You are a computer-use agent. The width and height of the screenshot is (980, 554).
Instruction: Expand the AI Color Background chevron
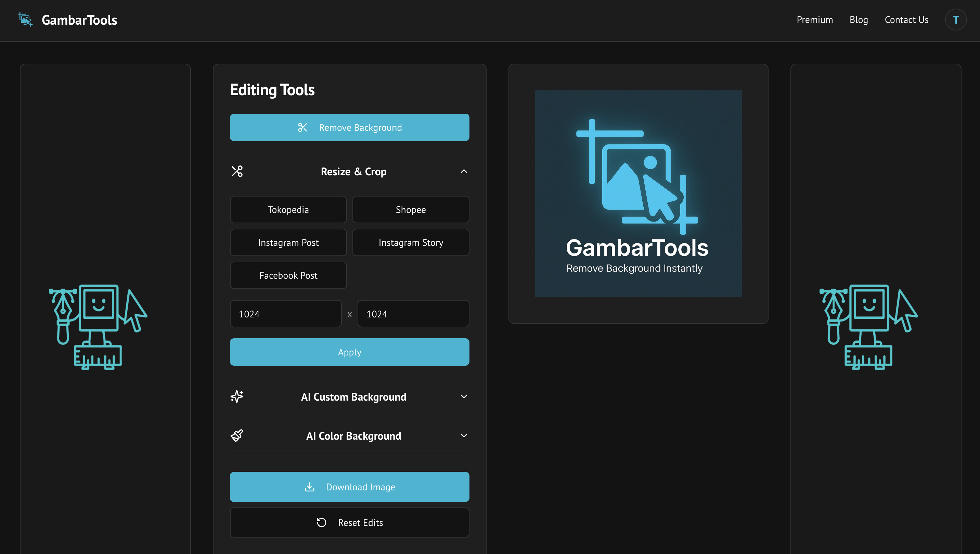click(464, 436)
